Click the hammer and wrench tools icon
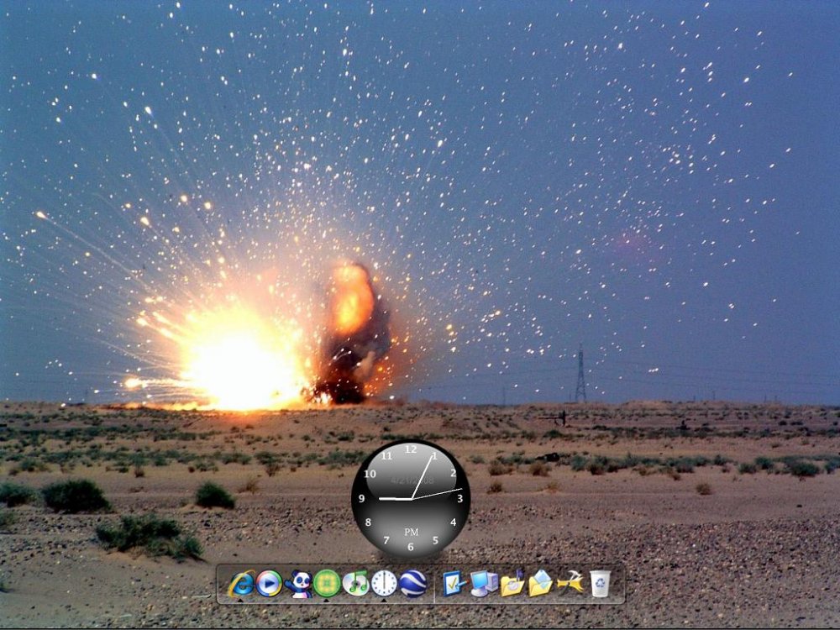The width and height of the screenshot is (840, 630). pyautogui.click(x=570, y=582)
